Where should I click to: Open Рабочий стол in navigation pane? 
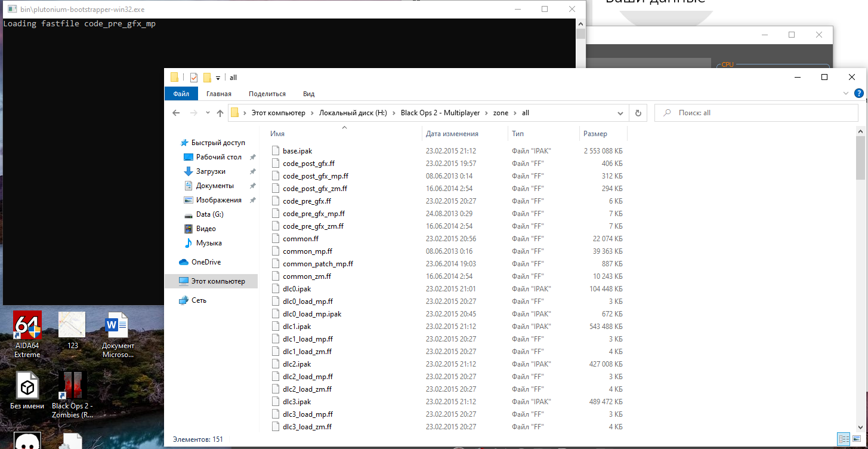[219, 157]
